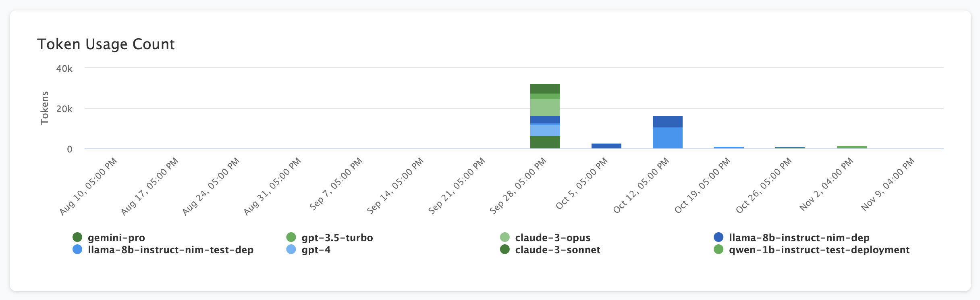
Task: Click the thin blue Oct 19 bar
Action: [729, 148]
